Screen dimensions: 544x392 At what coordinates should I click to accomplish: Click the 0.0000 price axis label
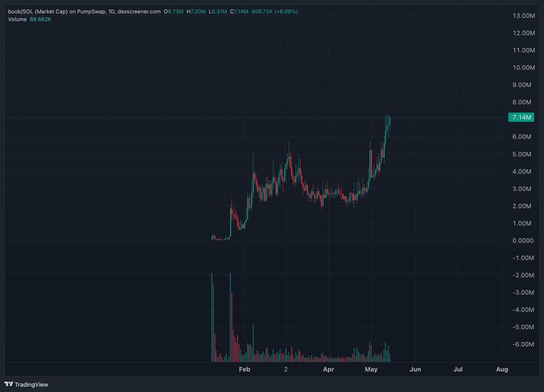[523, 241]
